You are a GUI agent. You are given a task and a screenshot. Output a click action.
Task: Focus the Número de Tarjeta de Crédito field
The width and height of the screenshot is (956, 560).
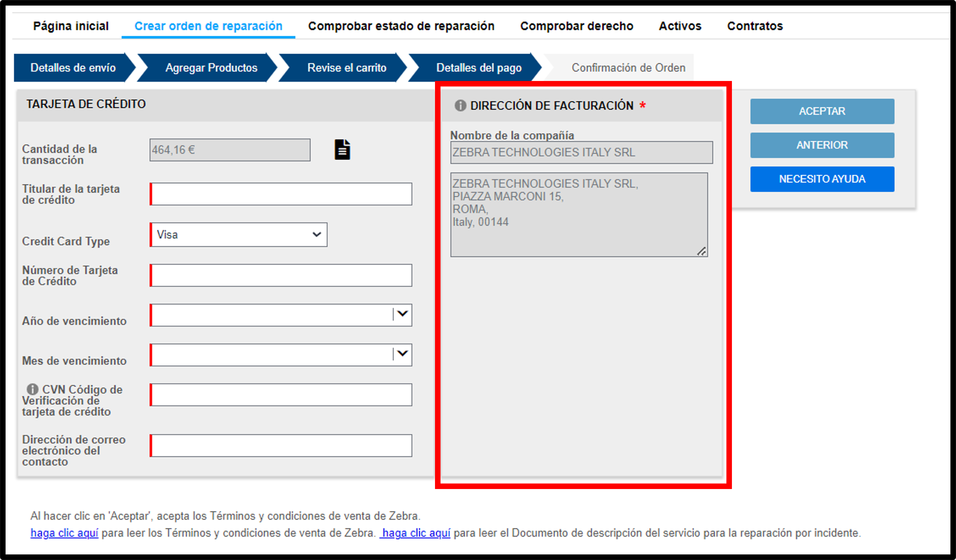281,275
